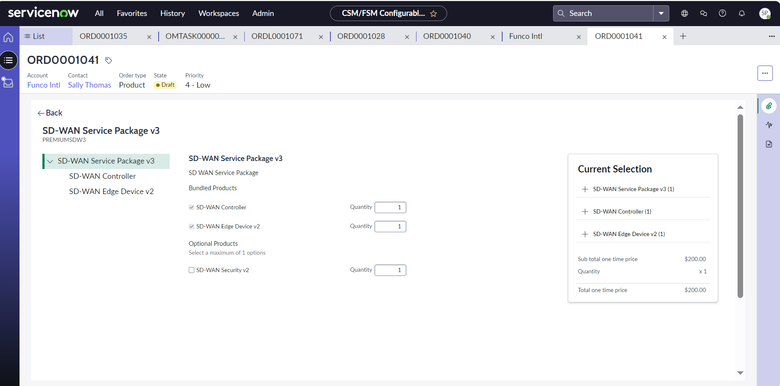780x386 pixels.
Task: Open the search options dropdown arrow
Action: point(661,13)
